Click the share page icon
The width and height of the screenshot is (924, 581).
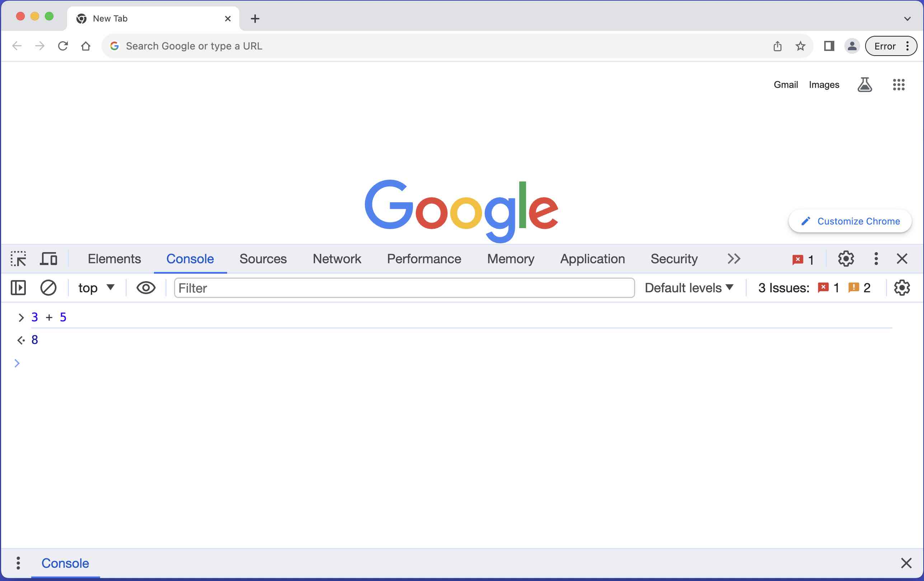point(777,46)
